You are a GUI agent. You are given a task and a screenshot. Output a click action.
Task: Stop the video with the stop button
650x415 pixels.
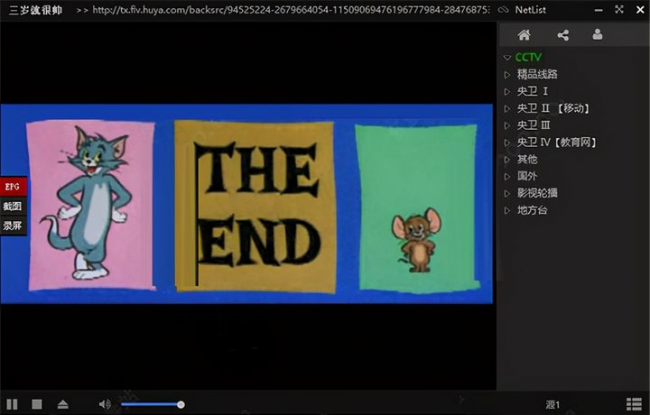(37, 404)
